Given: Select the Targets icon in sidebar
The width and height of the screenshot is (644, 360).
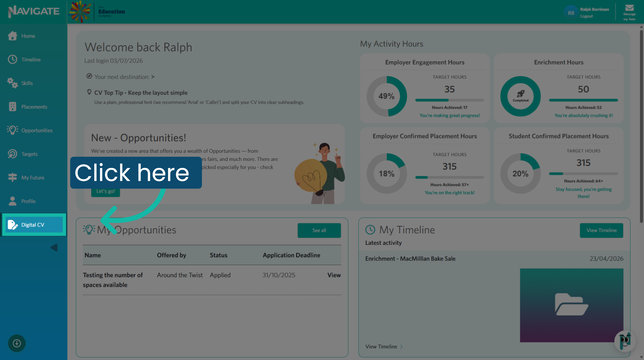Looking at the screenshot, I should point(12,154).
